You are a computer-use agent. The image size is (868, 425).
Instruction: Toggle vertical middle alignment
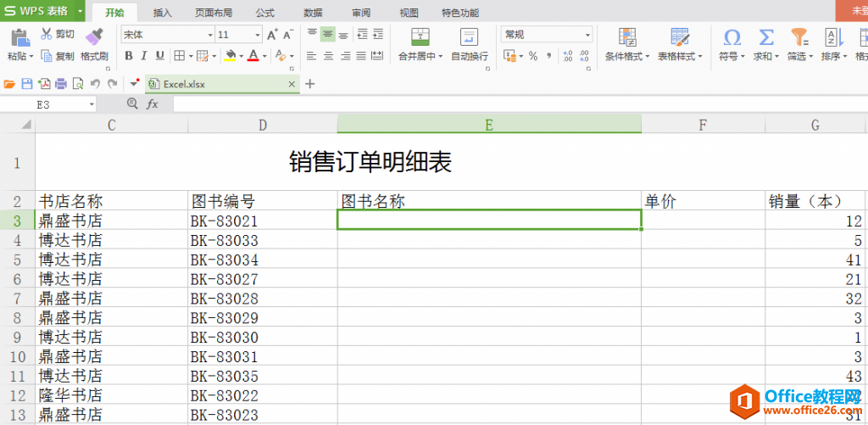(x=328, y=34)
